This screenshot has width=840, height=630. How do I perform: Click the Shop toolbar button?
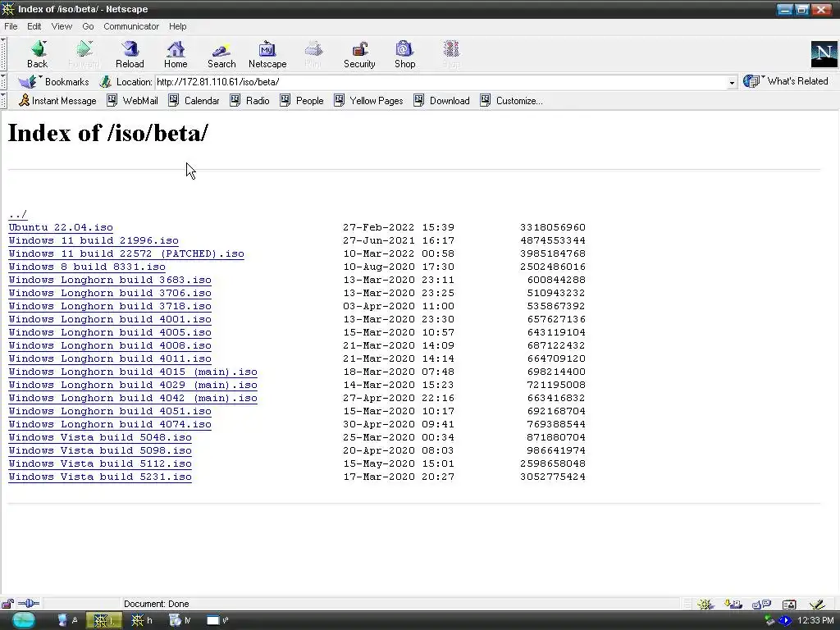(405, 54)
